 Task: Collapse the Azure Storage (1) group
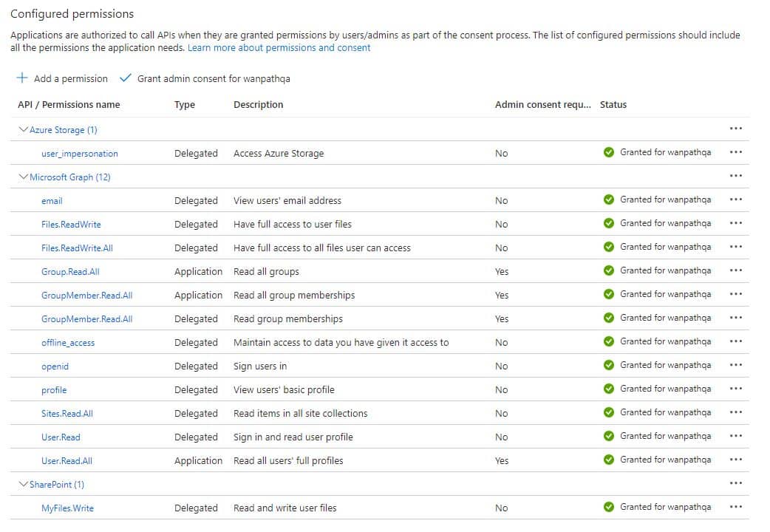coord(24,130)
